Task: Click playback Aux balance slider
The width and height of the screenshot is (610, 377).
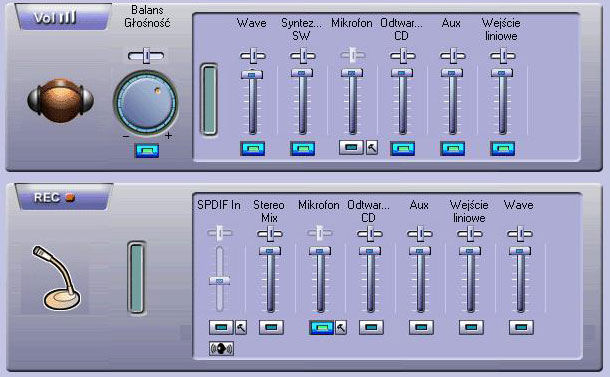Action: point(453,56)
